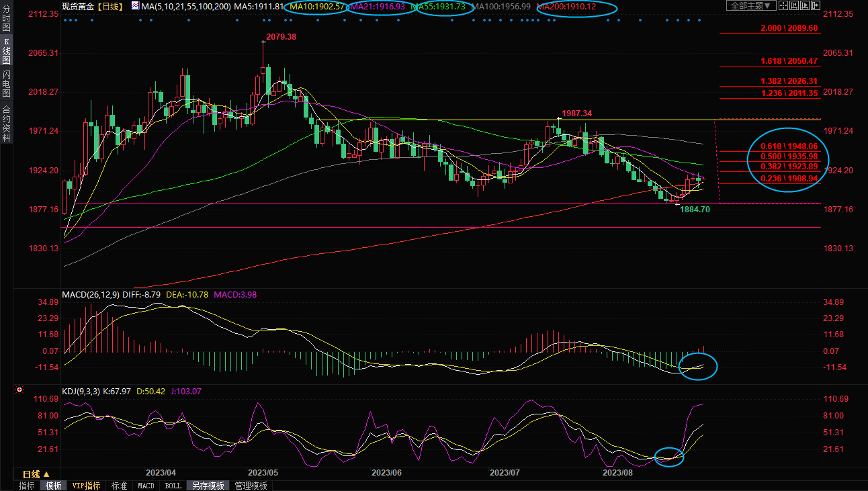868x491 pixels.
Task: Expand the 日线 period selector
Action: [x=36, y=474]
